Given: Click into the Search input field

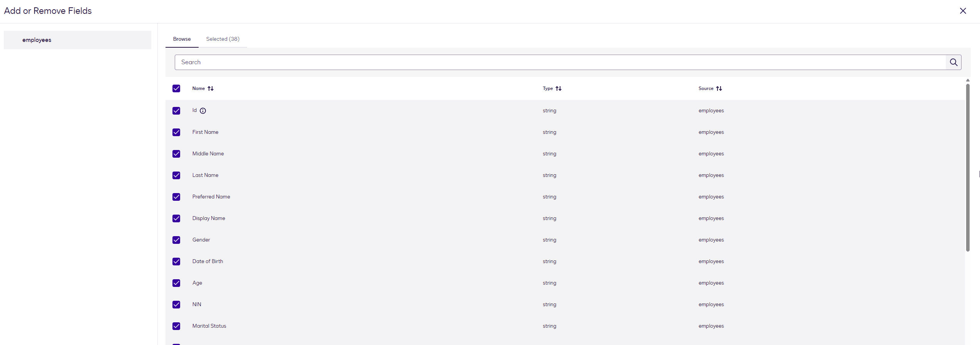Looking at the screenshot, I should click(558, 62).
